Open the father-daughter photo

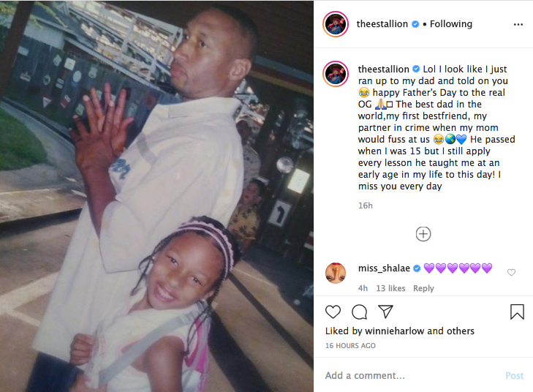tap(156, 196)
